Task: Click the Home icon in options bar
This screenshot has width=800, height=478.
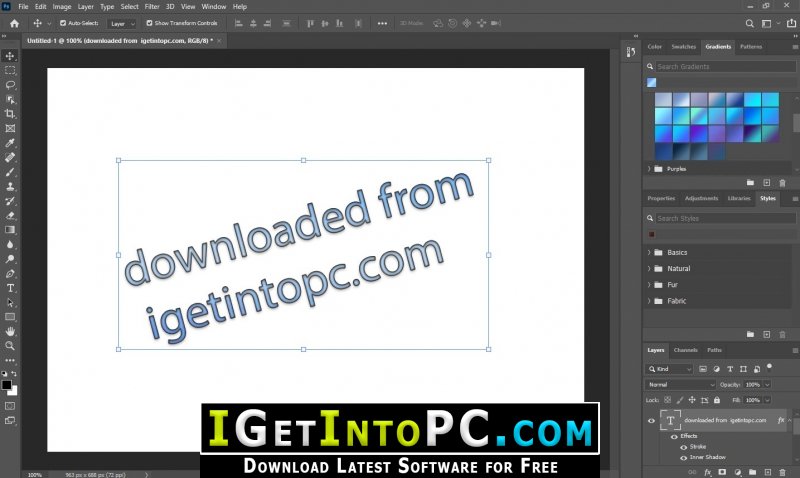Action: point(14,23)
